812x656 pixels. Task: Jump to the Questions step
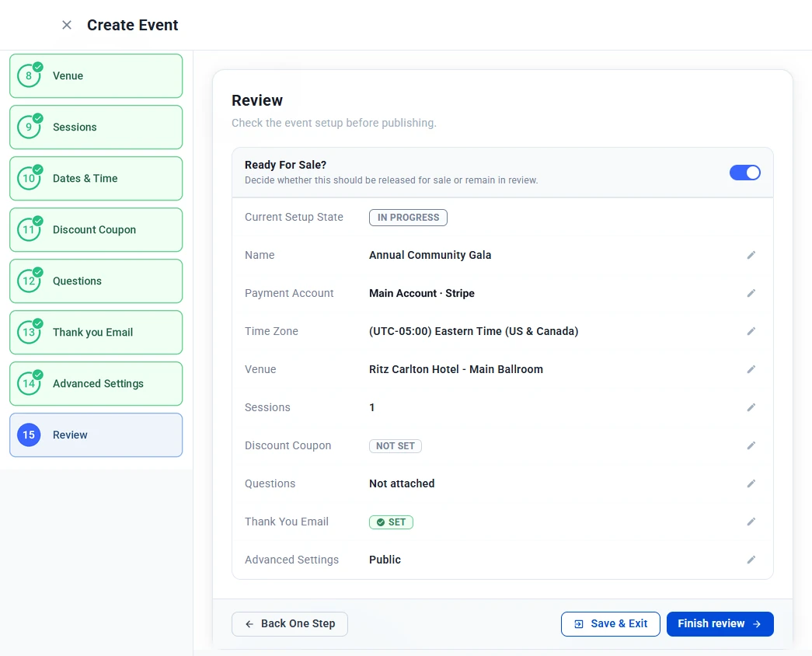(x=96, y=281)
